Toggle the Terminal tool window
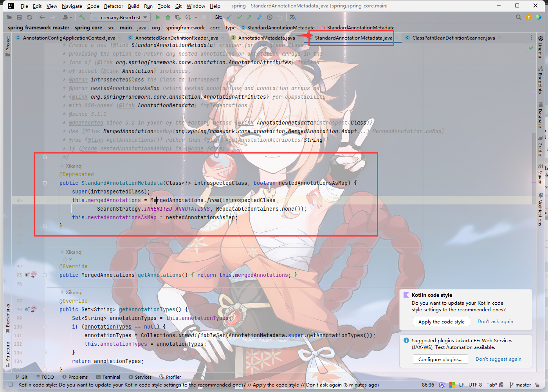548x392 pixels. [x=108, y=377]
